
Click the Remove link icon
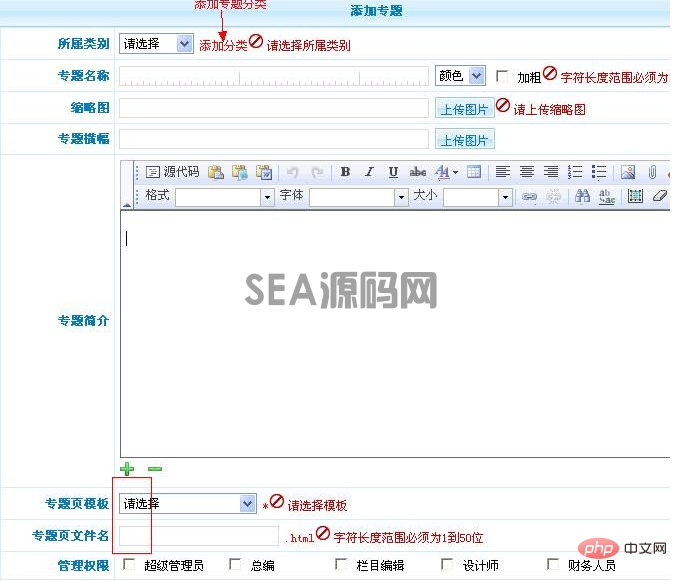554,196
